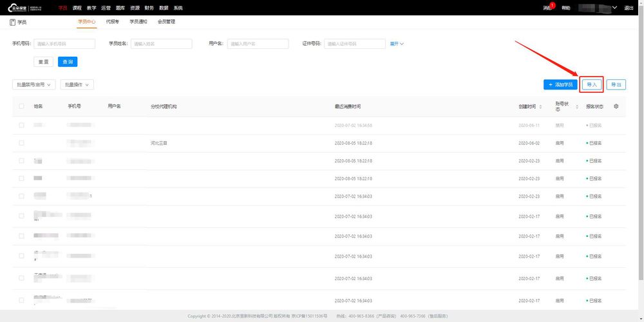
Task: Switch to the 代报考 tab
Action: 112,22
